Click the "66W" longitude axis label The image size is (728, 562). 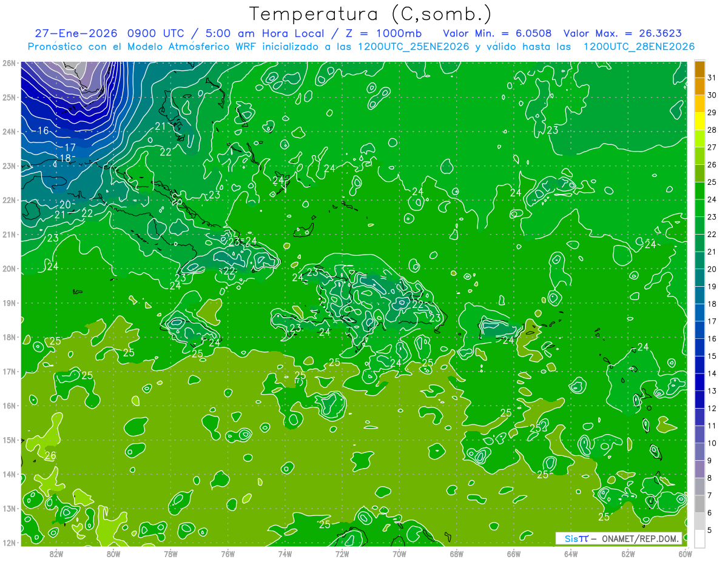point(513,554)
